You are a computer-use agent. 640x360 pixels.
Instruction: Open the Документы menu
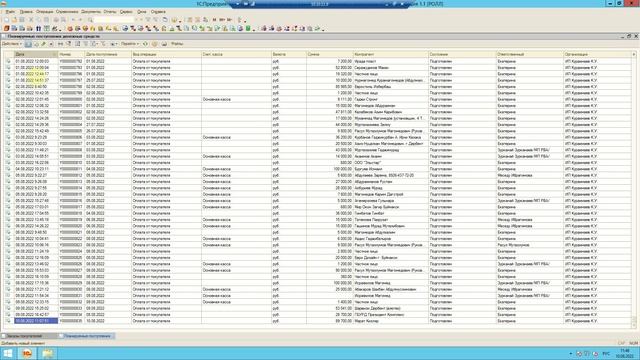[x=91, y=12]
